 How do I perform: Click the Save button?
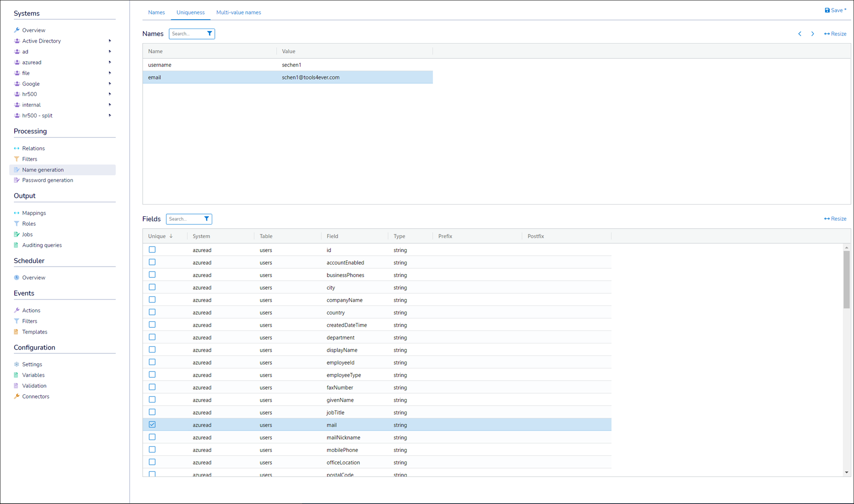[835, 10]
